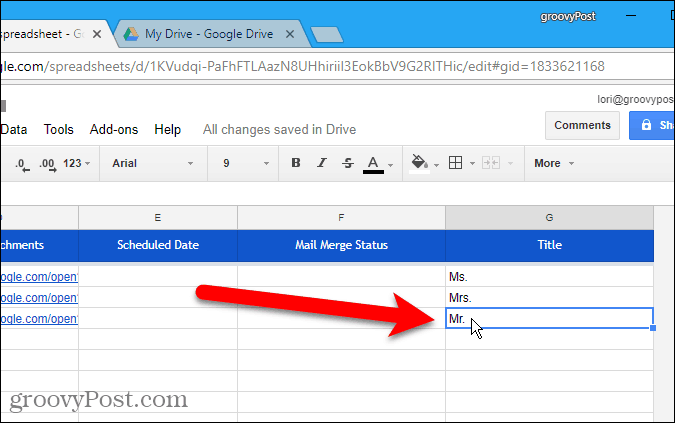
Task: Expand fill color dropdown arrow
Action: [437, 165]
